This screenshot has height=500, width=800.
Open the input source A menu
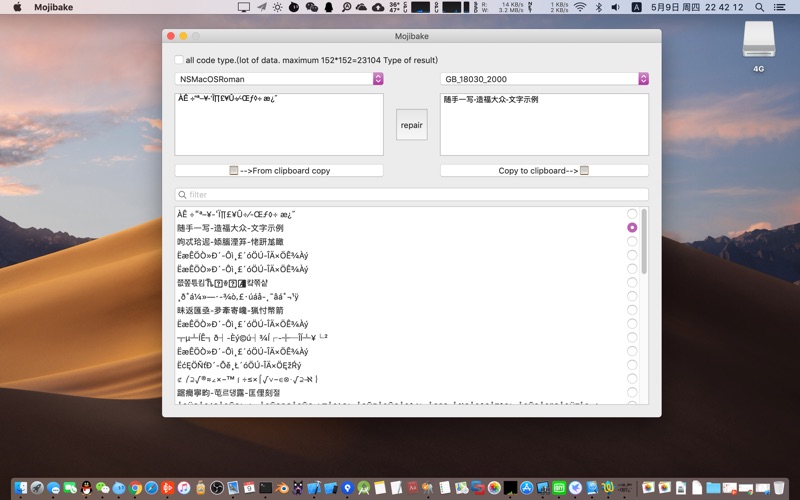coord(637,7)
